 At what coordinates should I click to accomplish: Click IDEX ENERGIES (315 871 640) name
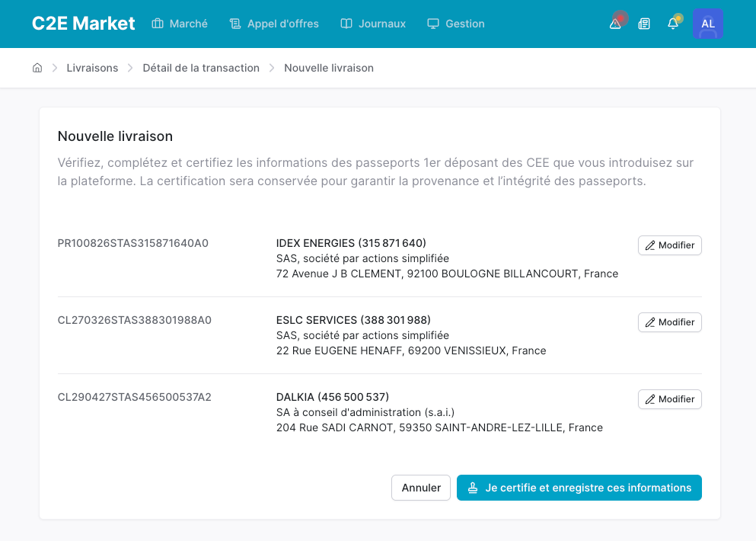351,243
